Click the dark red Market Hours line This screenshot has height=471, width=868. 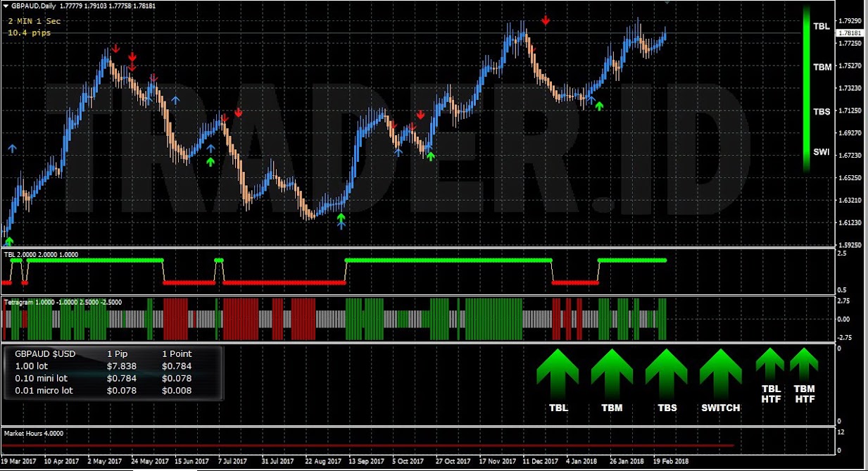coord(367,446)
